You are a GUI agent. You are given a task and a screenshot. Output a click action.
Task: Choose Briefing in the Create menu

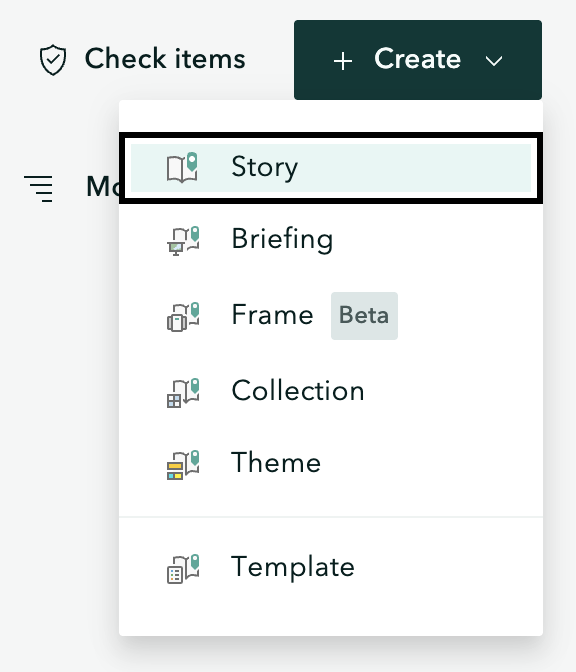point(331,240)
